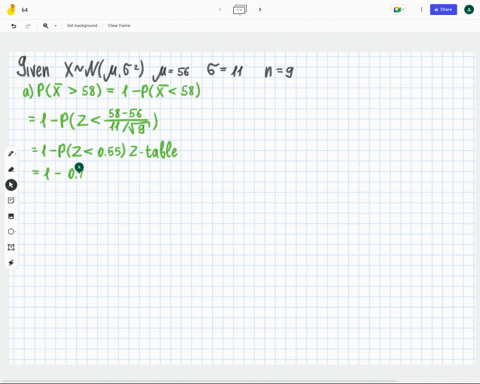This screenshot has height=384, width=480.
Task: Click Clear frame button
Action: [x=119, y=26]
